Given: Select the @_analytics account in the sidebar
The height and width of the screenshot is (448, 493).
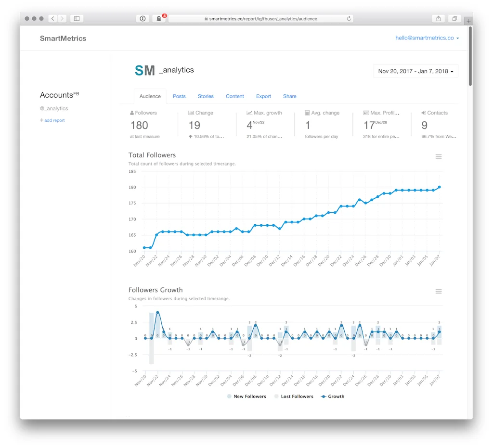Looking at the screenshot, I should (x=54, y=108).
